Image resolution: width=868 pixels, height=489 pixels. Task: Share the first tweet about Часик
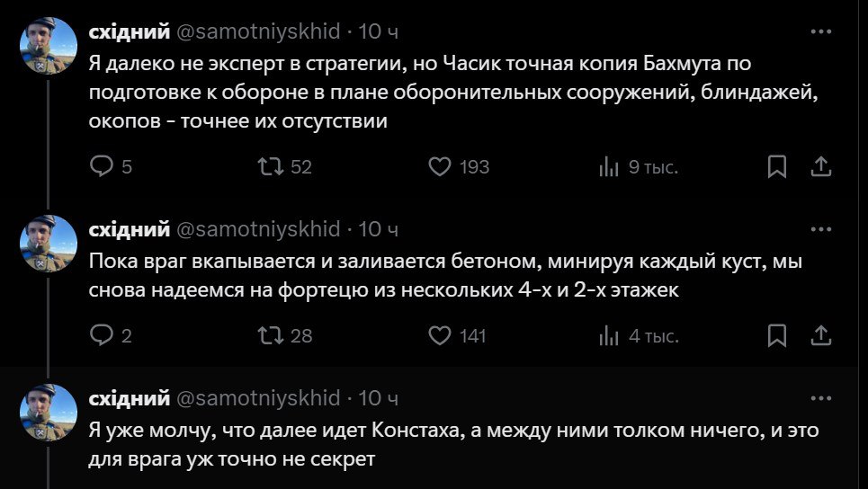820,166
